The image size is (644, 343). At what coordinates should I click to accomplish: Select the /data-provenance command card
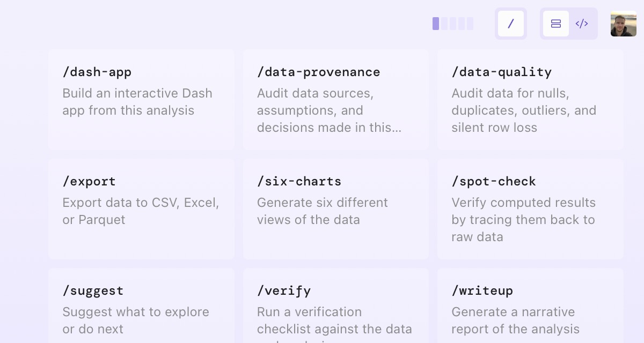coord(335,100)
